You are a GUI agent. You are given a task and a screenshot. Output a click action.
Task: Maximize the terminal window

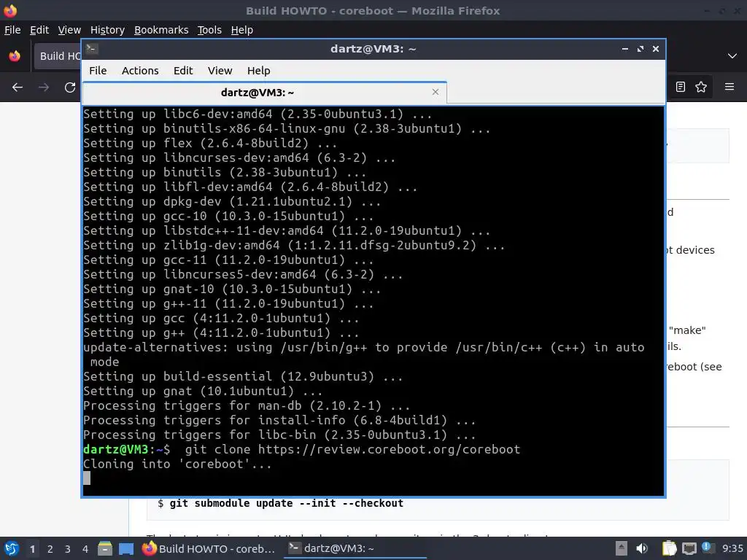(640, 49)
